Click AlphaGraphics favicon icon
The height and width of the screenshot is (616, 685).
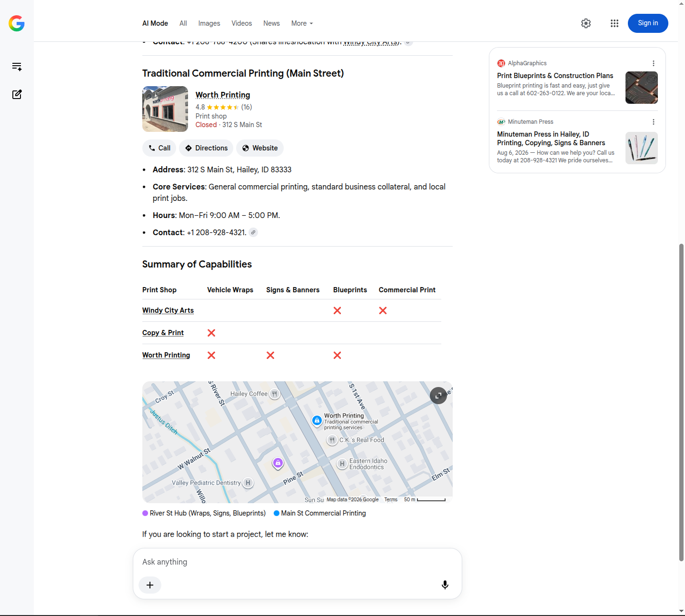(x=501, y=63)
